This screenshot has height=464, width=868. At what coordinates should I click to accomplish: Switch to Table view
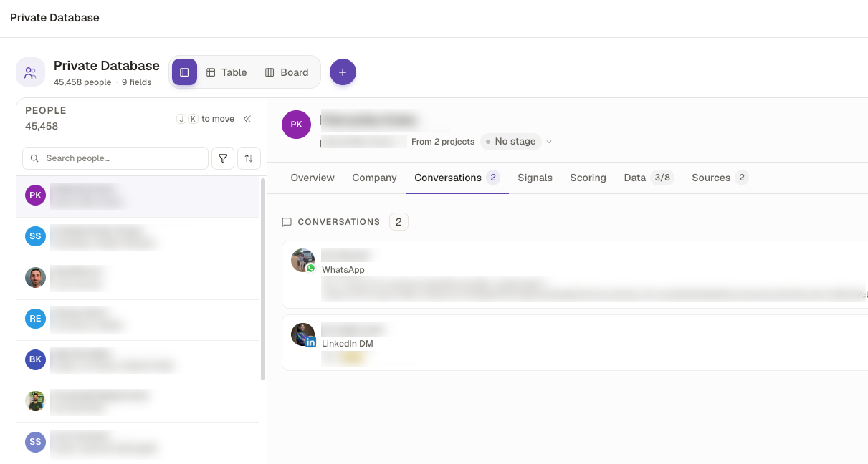click(x=226, y=72)
